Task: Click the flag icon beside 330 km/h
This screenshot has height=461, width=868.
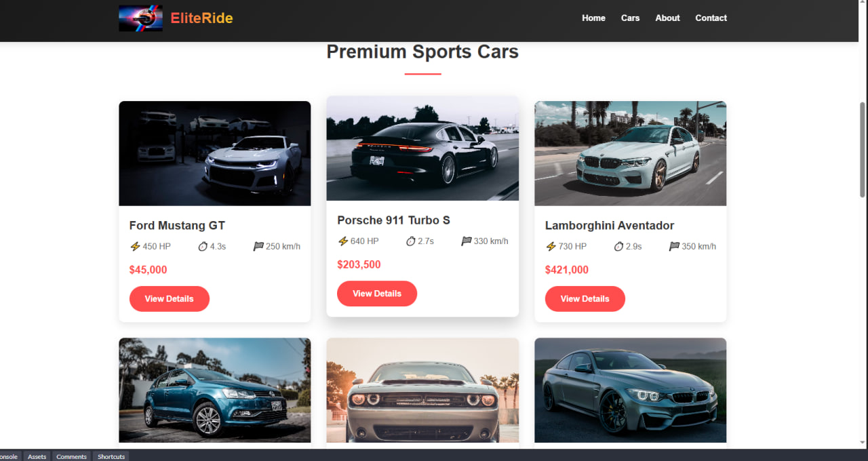Action: pos(466,241)
